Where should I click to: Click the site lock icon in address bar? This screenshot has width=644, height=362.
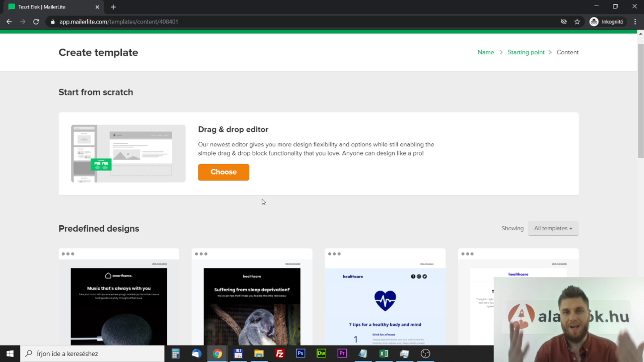click(x=53, y=22)
